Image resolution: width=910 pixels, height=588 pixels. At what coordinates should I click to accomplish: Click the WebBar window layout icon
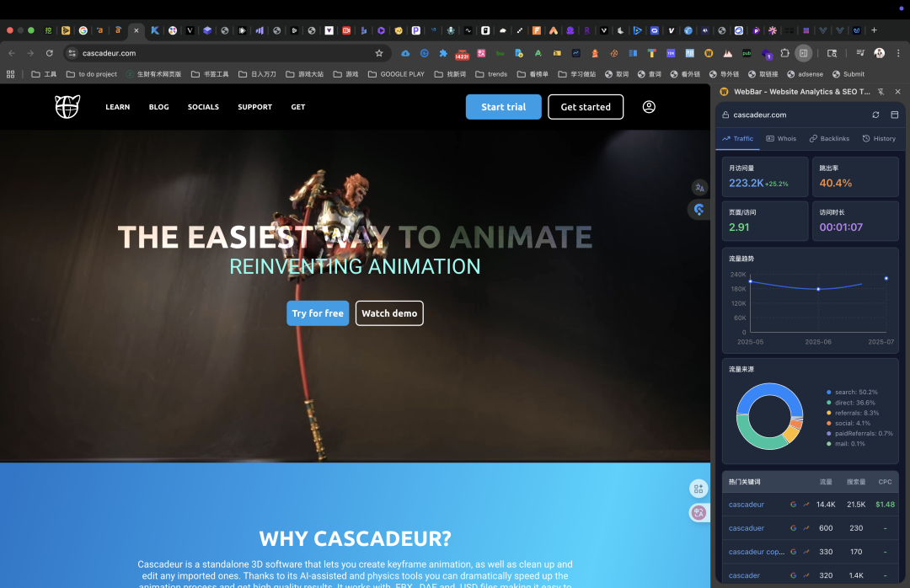pos(894,115)
